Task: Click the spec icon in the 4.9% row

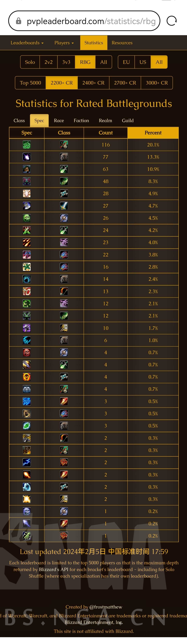Action: click(x=27, y=194)
